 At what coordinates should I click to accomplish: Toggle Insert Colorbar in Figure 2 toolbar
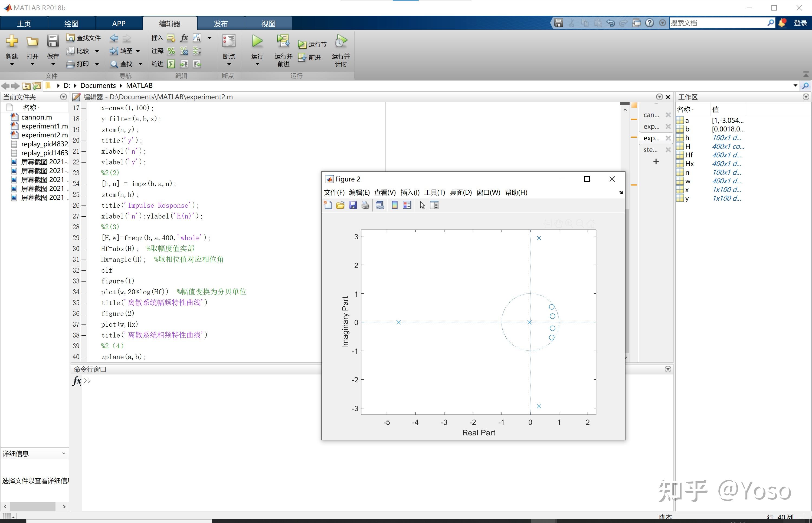395,205
